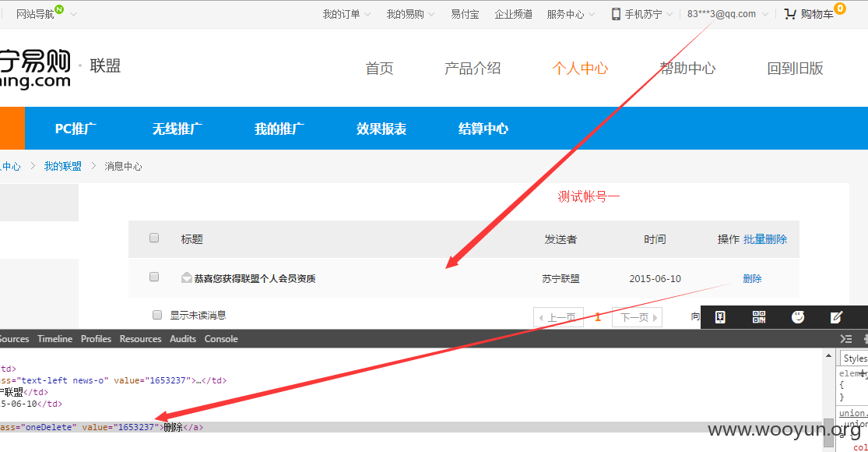Select the 结算中心 tab
The height and width of the screenshot is (452, 868).
pyautogui.click(x=483, y=129)
